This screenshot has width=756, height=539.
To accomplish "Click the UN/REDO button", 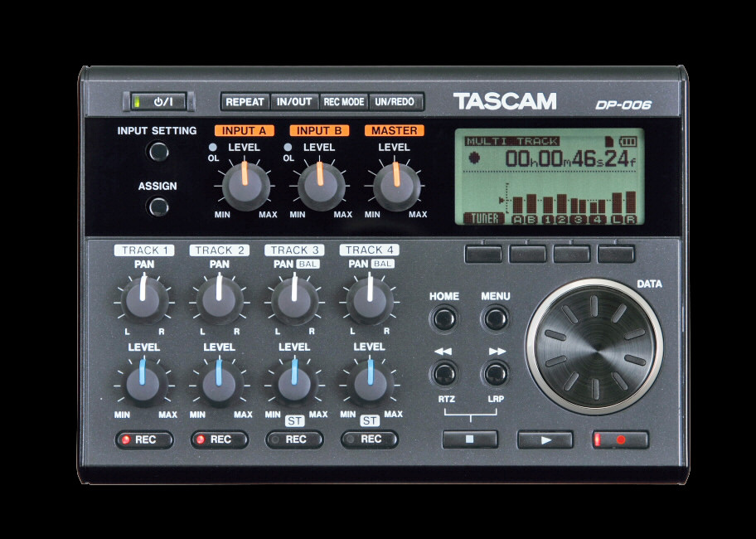I will [395, 102].
